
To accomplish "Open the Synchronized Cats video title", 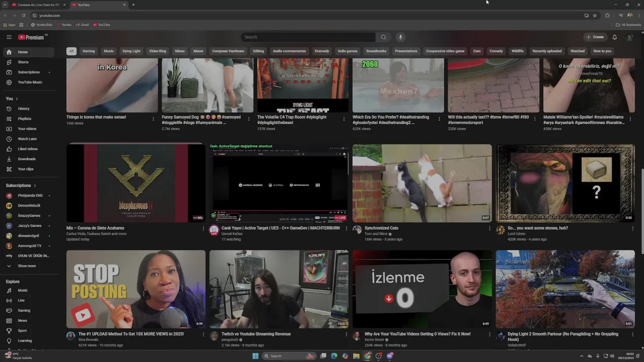I will [x=381, y=228].
